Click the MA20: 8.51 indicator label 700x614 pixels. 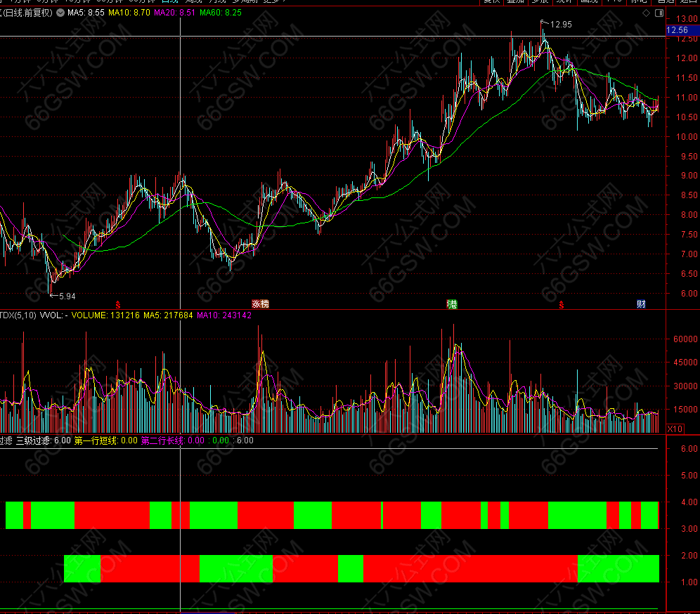(x=174, y=13)
